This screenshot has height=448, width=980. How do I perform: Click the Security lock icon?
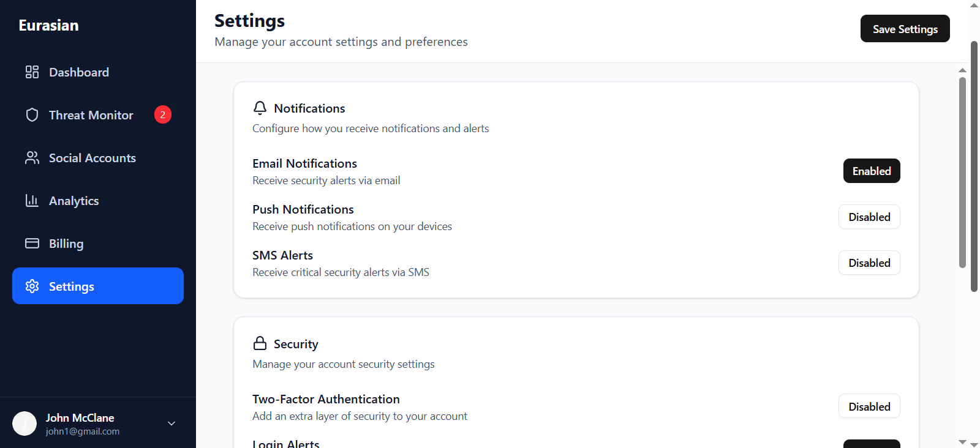pos(260,343)
